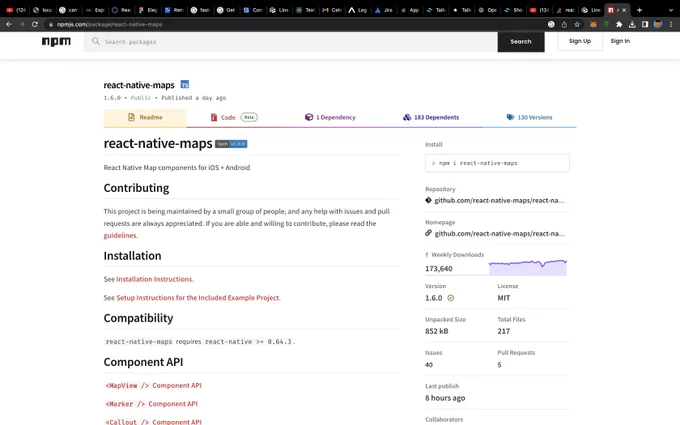Viewport: 680px width, 425px height.
Task: Open the Chrome profile avatar
Action: tap(658, 24)
